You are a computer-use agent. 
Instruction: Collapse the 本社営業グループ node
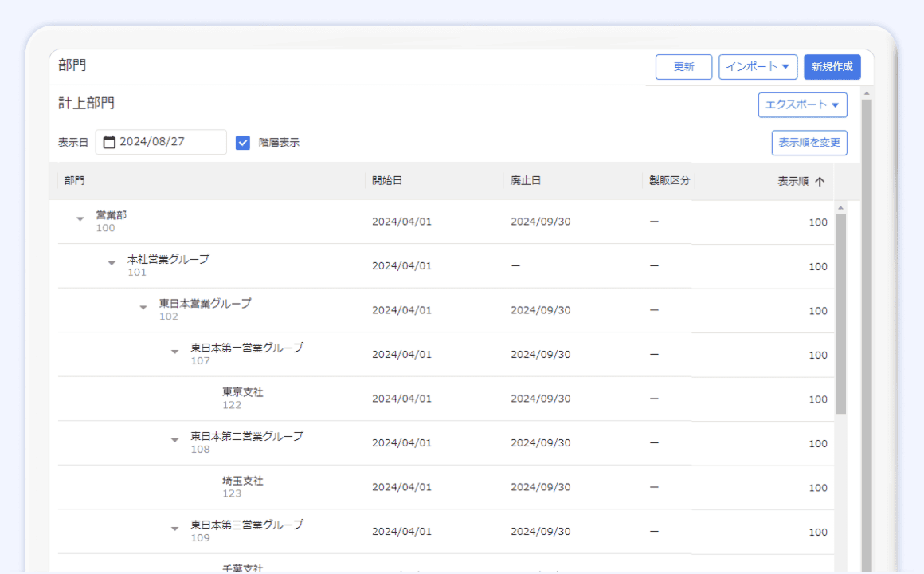(x=112, y=264)
